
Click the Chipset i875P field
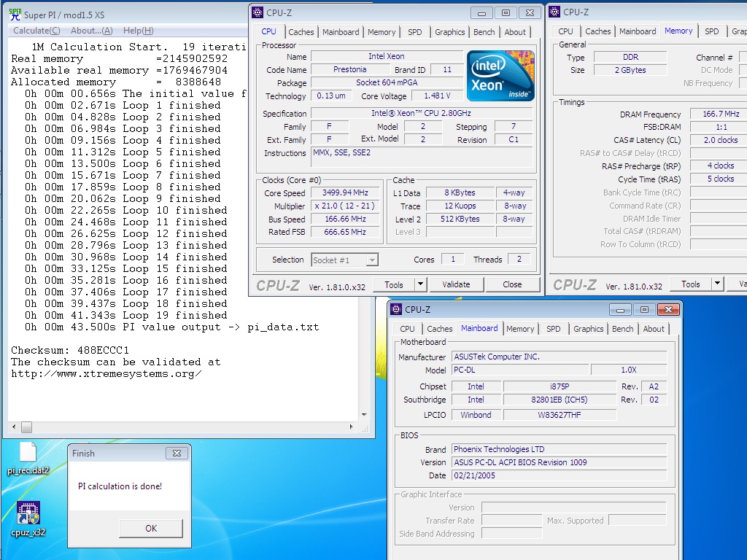click(560, 386)
